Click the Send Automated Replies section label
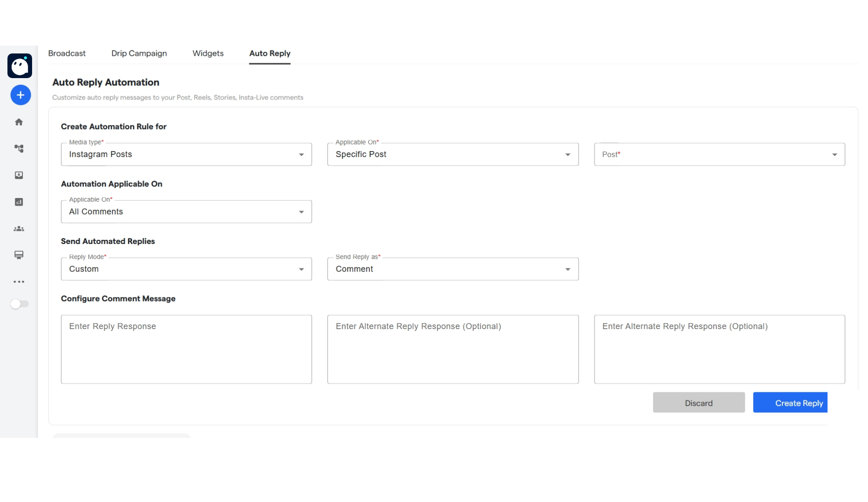The width and height of the screenshot is (868, 502). pos(108,241)
